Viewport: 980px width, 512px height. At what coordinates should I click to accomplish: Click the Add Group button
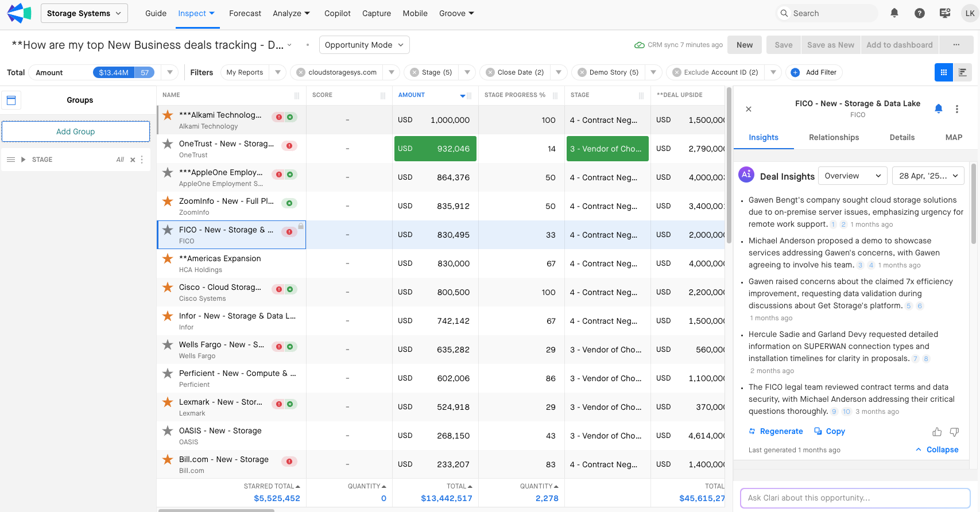click(76, 131)
